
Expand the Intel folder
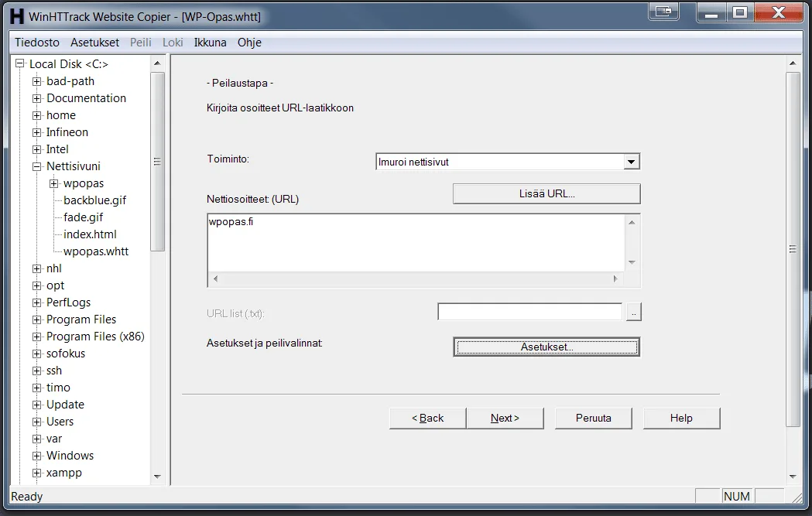coord(36,149)
